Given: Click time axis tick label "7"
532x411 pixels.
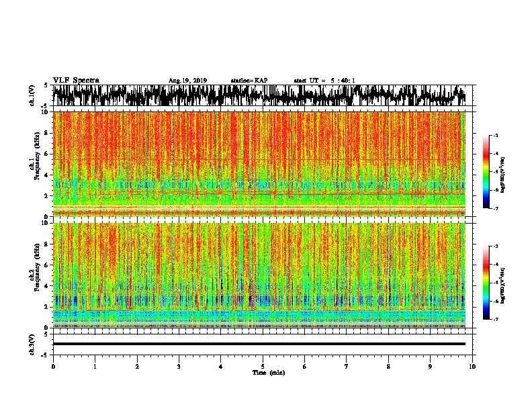Looking at the screenshot, I should pos(347,366).
